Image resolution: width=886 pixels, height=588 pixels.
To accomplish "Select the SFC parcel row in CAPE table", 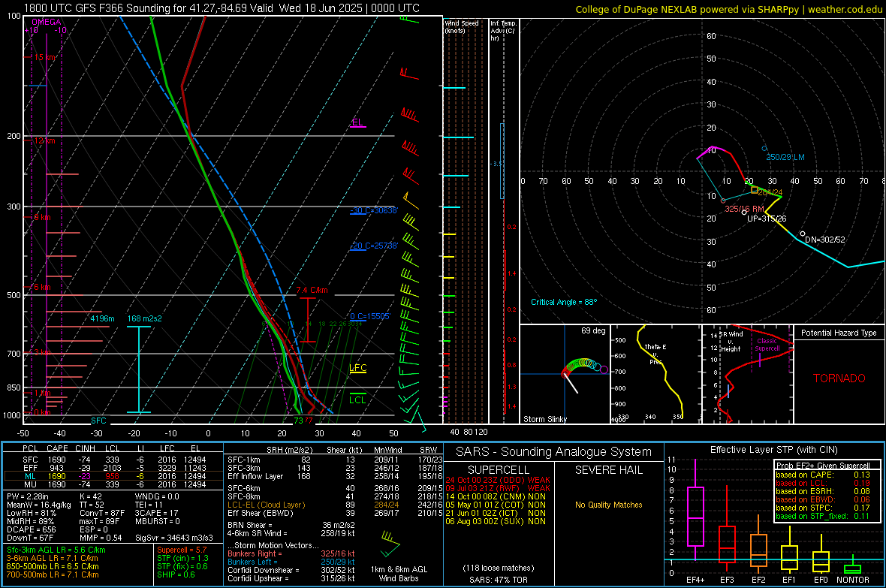I will (113, 460).
